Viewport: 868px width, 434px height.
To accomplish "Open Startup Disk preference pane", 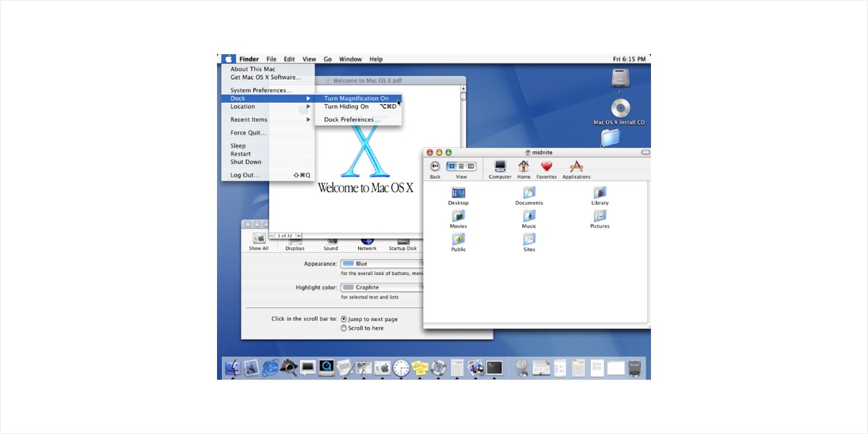I will point(403,244).
